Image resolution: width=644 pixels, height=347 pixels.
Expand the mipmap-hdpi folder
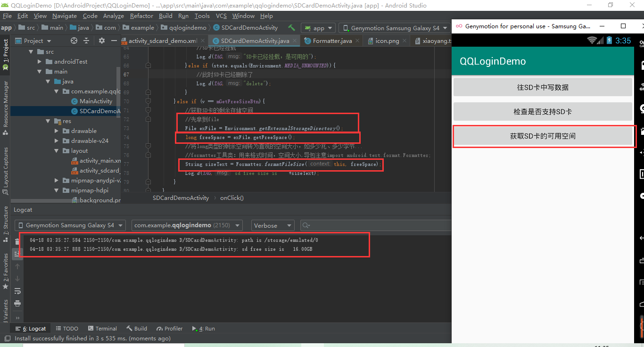click(57, 190)
